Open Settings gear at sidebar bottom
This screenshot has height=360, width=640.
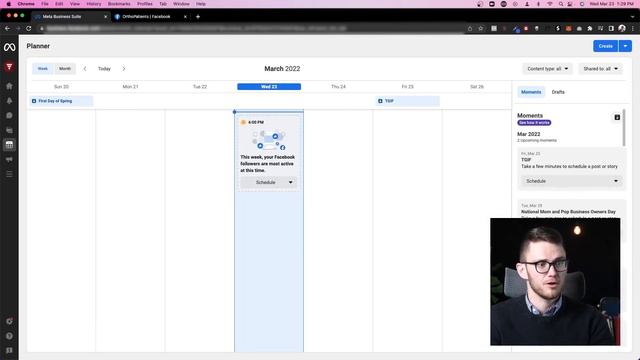[x=9, y=321]
